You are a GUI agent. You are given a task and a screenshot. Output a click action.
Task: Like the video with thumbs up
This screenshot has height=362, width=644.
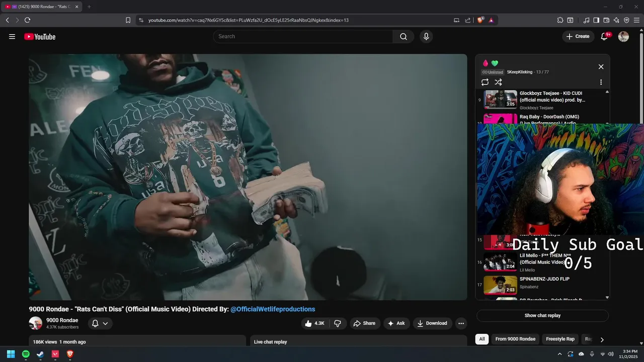click(314, 323)
